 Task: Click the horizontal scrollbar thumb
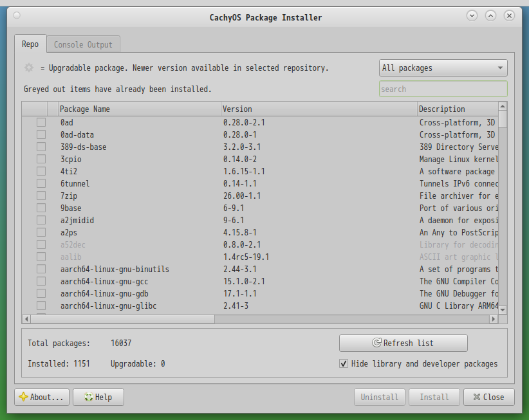point(122,318)
